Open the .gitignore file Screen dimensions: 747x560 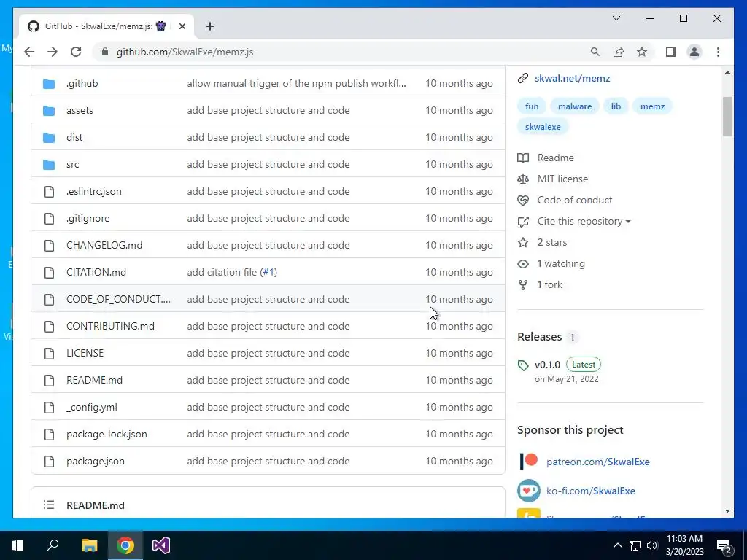(88, 219)
